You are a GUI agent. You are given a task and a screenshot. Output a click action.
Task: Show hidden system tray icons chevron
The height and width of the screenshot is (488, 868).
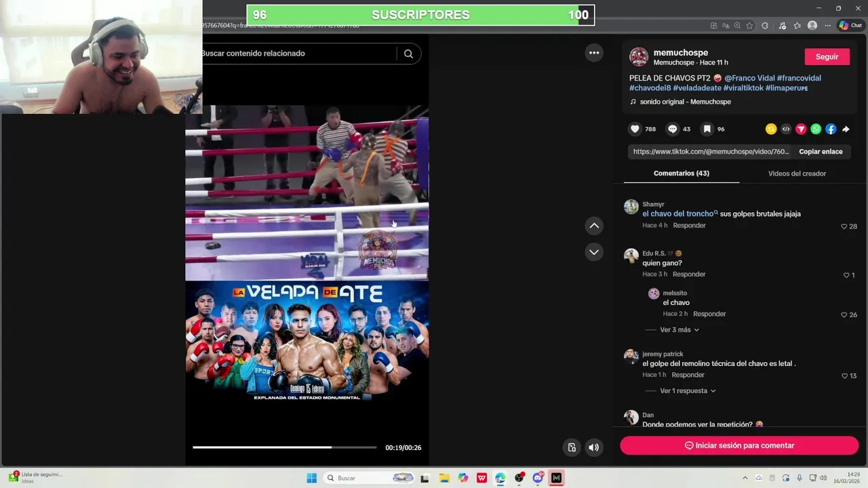[x=745, y=478]
